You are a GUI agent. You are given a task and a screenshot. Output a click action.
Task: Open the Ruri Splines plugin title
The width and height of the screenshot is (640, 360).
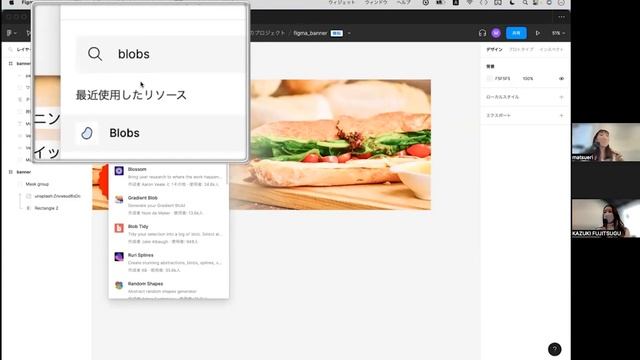click(140, 255)
